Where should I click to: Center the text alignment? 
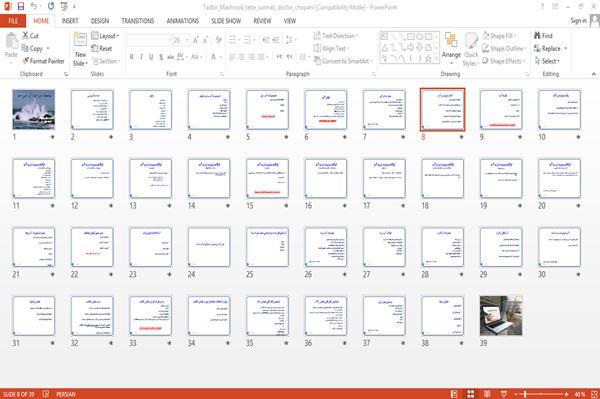[241, 57]
